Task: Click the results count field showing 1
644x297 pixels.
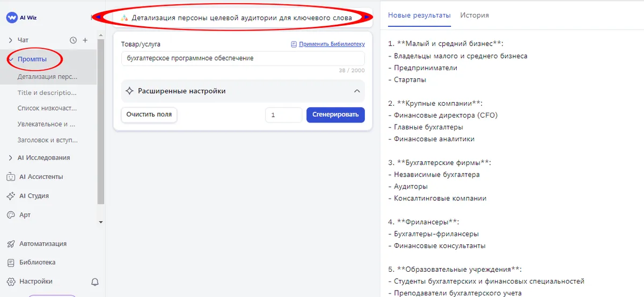Action: (283, 115)
